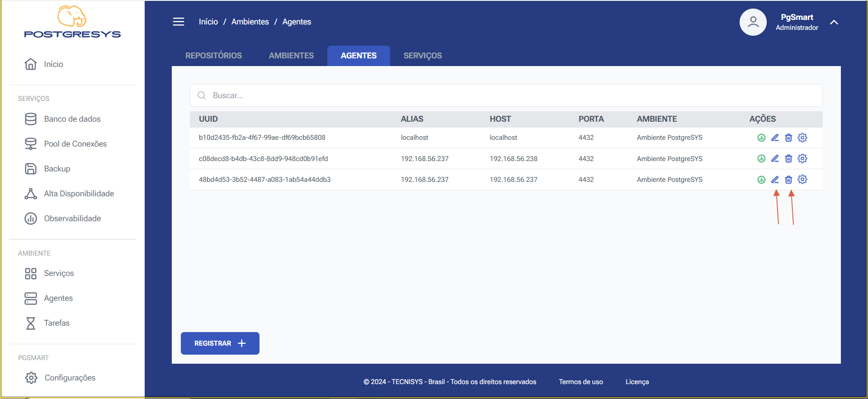Open Tarefas in the sidebar
The height and width of the screenshot is (399, 868).
[47, 323]
